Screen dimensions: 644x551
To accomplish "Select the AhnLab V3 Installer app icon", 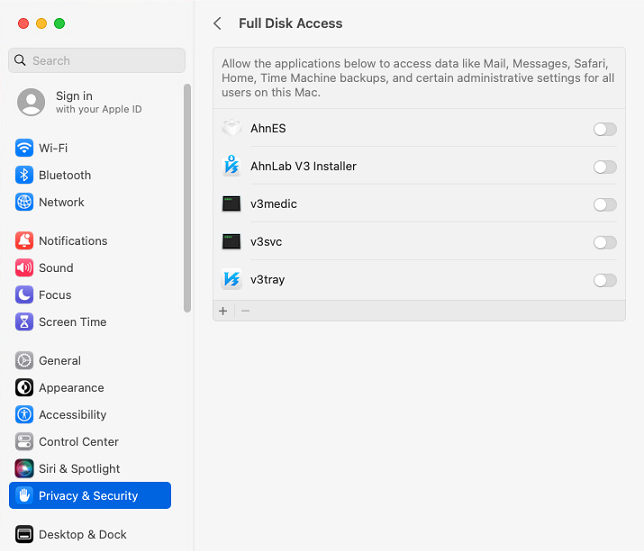I will click(232, 166).
